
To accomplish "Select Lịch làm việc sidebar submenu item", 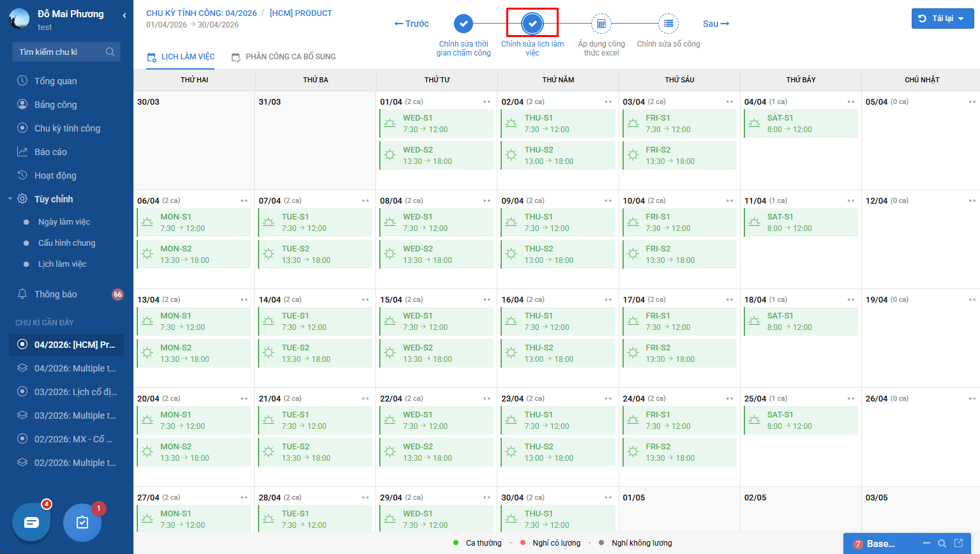I will pyautogui.click(x=62, y=264).
